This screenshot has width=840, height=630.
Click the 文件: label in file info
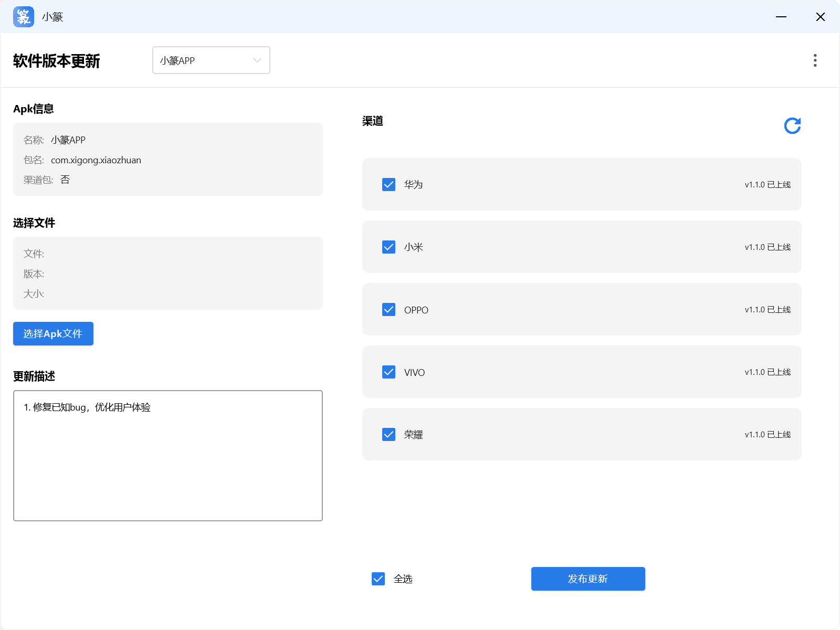click(x=34, y=254)
